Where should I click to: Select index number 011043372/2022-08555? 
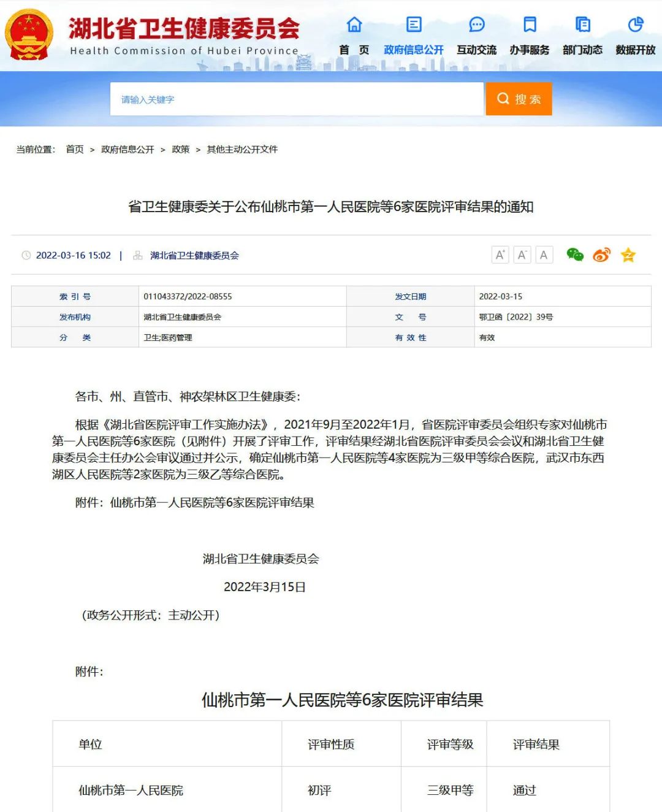pyautogui.click(x=188, y=296)
